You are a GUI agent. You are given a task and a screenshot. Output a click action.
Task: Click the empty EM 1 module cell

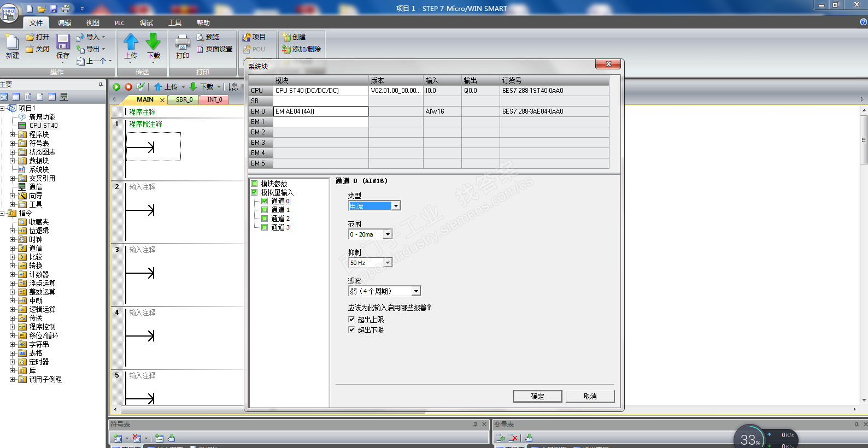coord(321,122)
